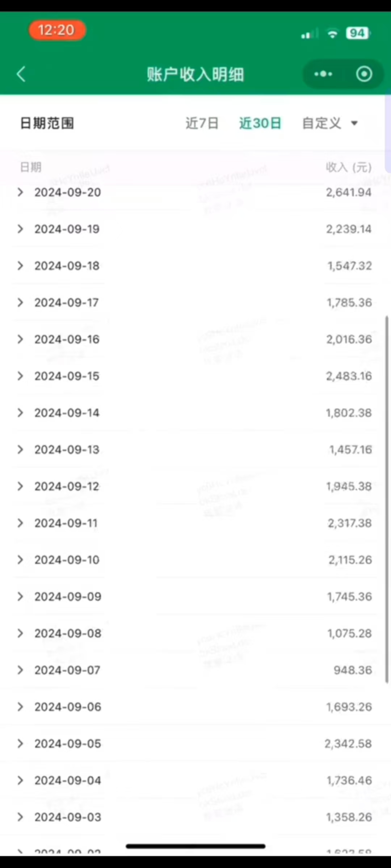391x868 pixels.
Task: Expand details for 2024-09-11
Action: pos(195,523)
